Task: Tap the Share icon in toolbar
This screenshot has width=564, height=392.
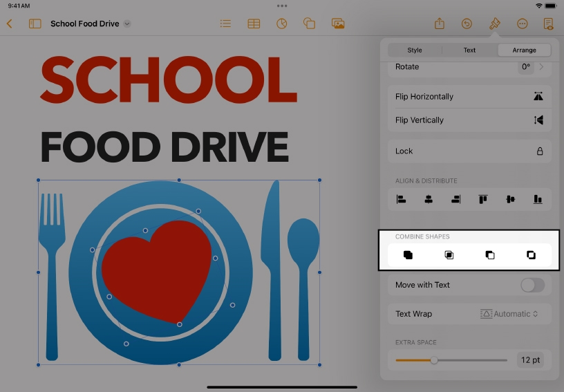Action: (x=440, y=24)
